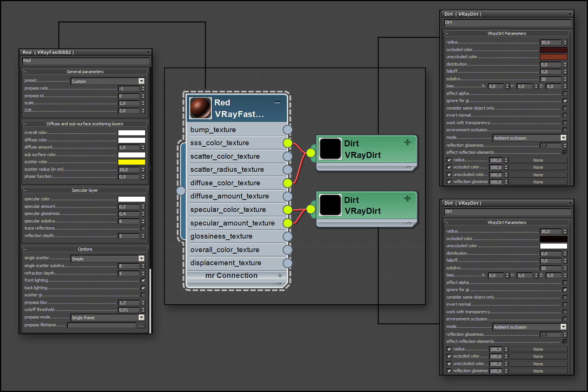Image resolution: width=588 pixels, height=392 pixels.
Task: Toggle ignore for gi in Dirt panel with radius 20,0
Action: (565, 101)
